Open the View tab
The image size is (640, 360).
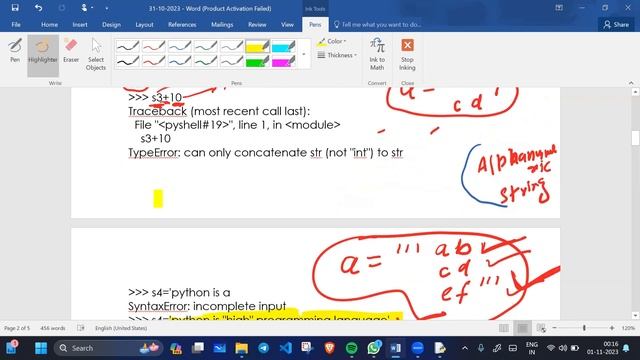(287, 24)
